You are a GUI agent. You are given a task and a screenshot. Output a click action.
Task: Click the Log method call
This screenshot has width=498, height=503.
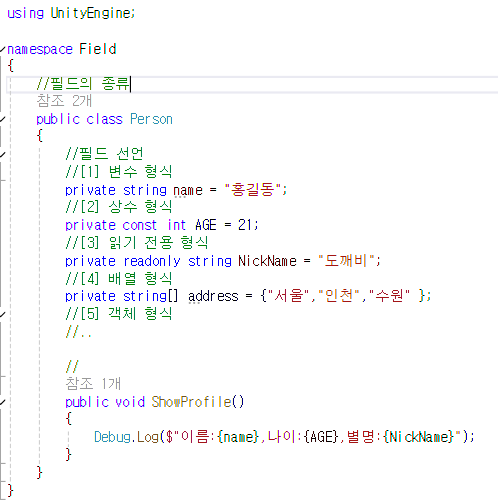pyautogui.click(x=147, y=437)
